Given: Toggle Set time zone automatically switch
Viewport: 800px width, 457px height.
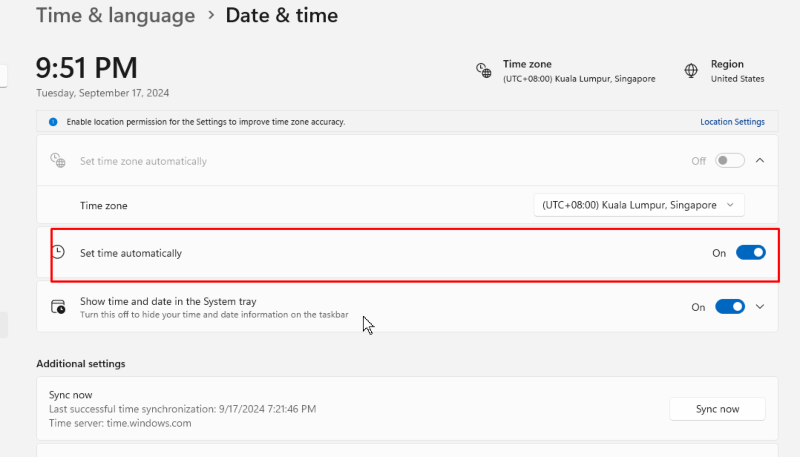Looking at the screenshot, I should (x=730, y=161).
